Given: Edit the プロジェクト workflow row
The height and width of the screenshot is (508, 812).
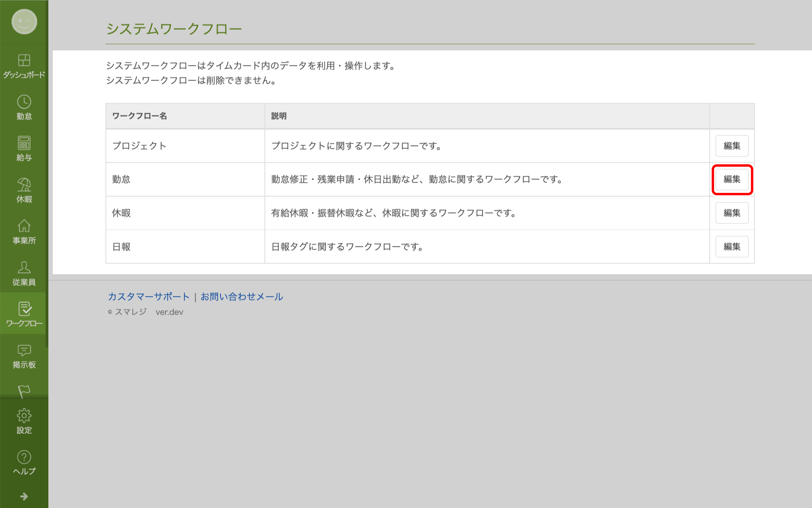Looking at the screenshot, I should click(x=732, y=146).
